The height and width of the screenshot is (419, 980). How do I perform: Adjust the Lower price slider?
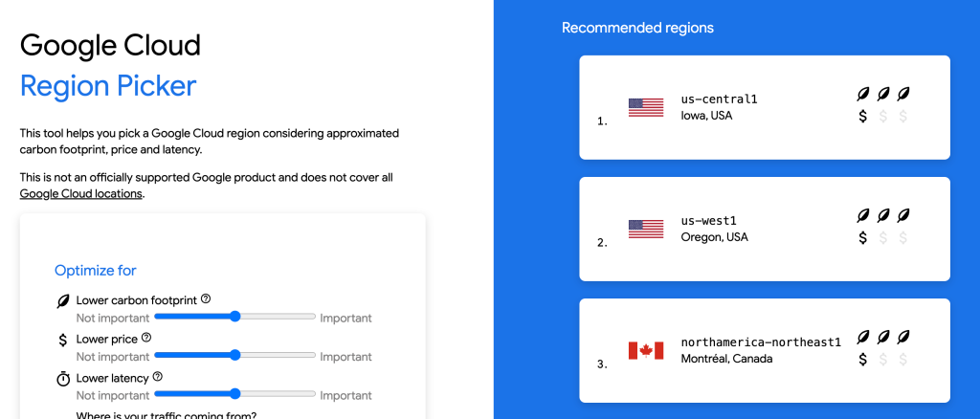click(x=235, y=355)
